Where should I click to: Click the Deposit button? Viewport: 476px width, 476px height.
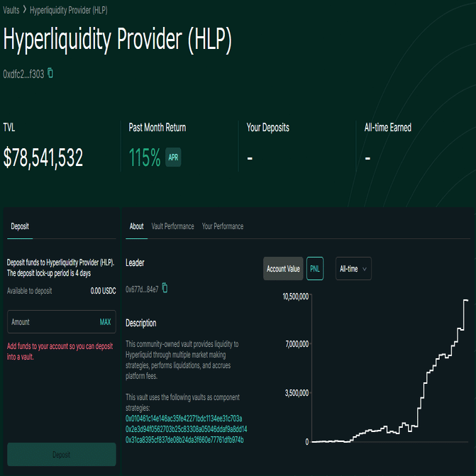click(62, 455)
